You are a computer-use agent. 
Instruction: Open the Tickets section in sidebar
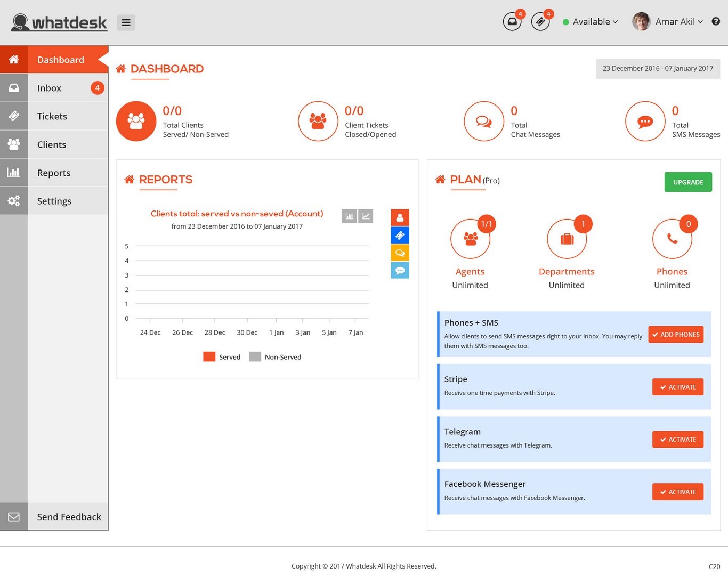52,116
